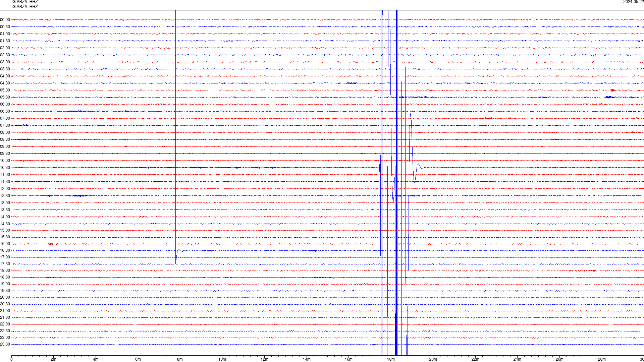Click the 05:00 time row label
The height and width of the screenshot is (362, 644).
coord(5,90)
